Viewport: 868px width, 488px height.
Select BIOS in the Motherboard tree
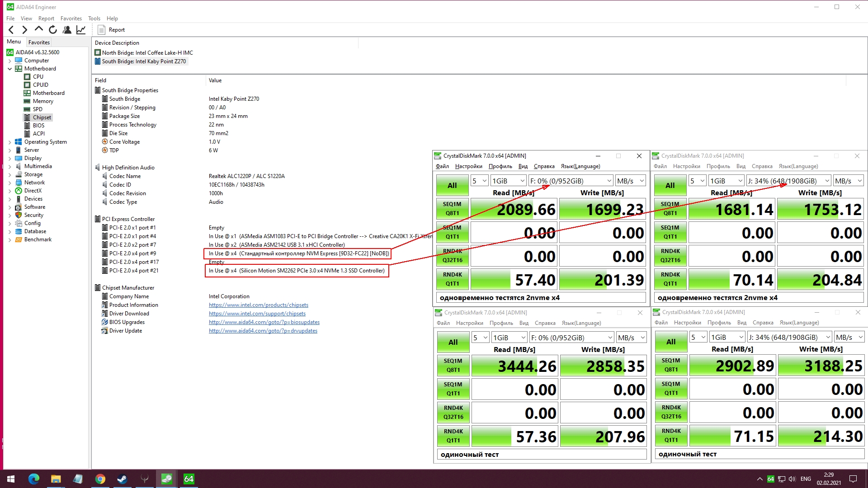[38, 126]
